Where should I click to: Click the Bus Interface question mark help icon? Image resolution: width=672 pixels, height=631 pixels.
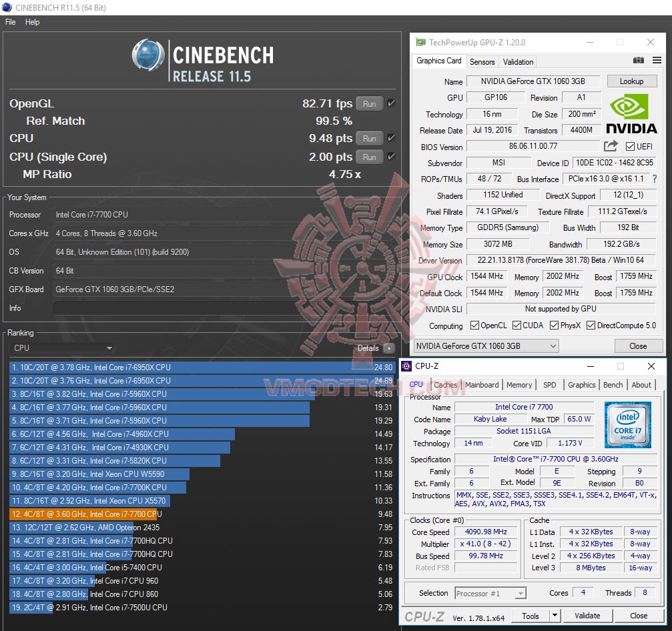point(655,179)
